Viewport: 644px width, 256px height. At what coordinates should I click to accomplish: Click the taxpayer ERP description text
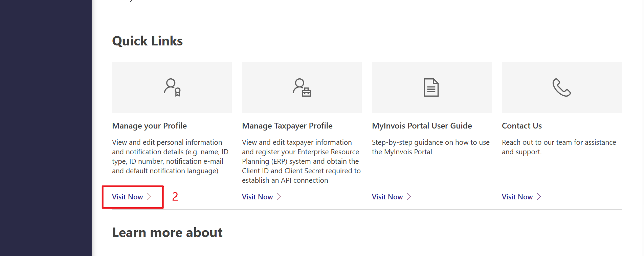coord(301,161)
